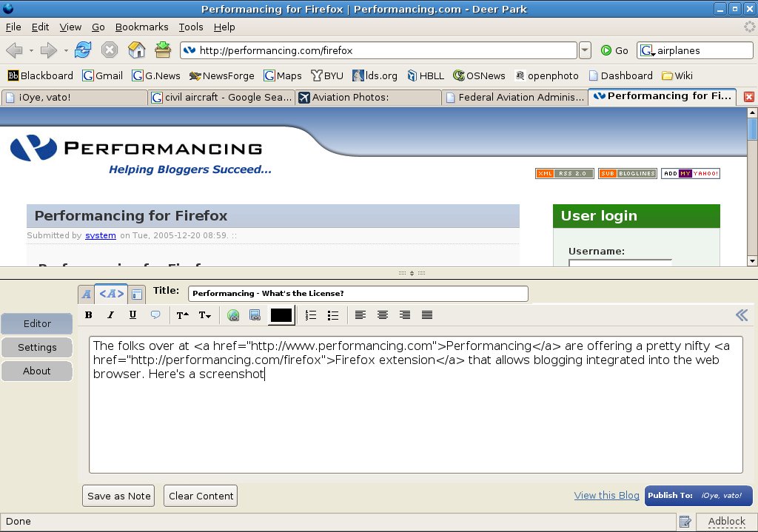Open the black text color swatch
This screenshot has width=758, height=532.
point(281,315)
